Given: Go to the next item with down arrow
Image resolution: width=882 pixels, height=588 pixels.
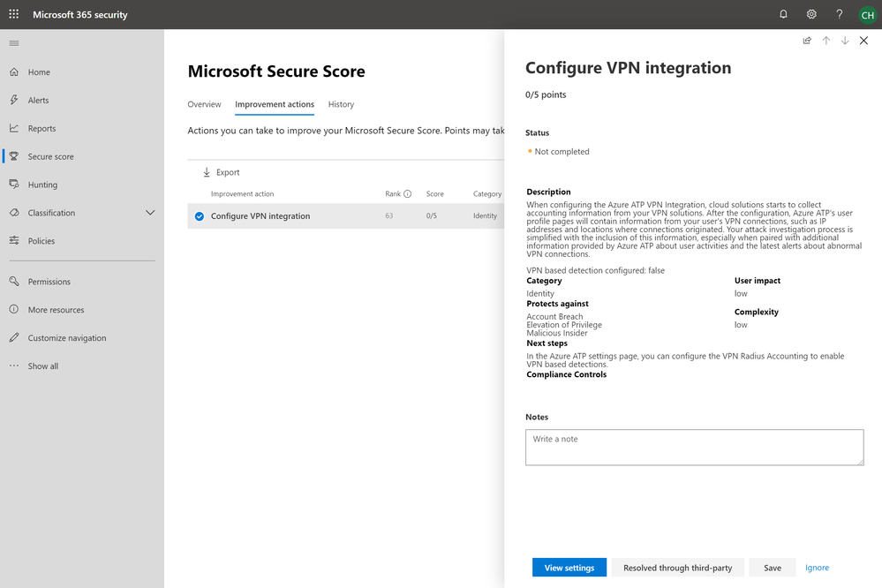Looking at the screenshot, I should point(845,41).
